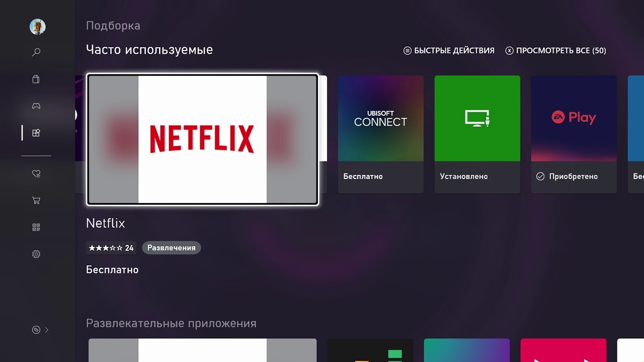Click the Netflix title text
The image size is (644, 362).
(x=106, y=223)
